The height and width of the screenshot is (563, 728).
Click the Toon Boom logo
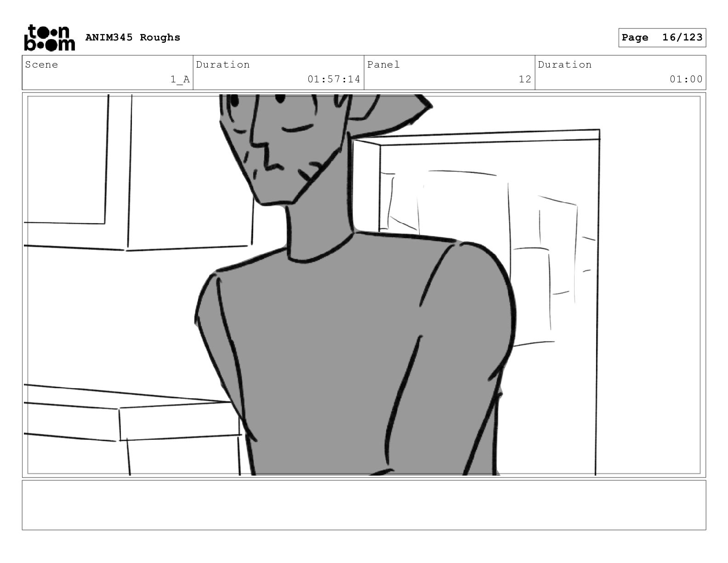click(49, 37)
